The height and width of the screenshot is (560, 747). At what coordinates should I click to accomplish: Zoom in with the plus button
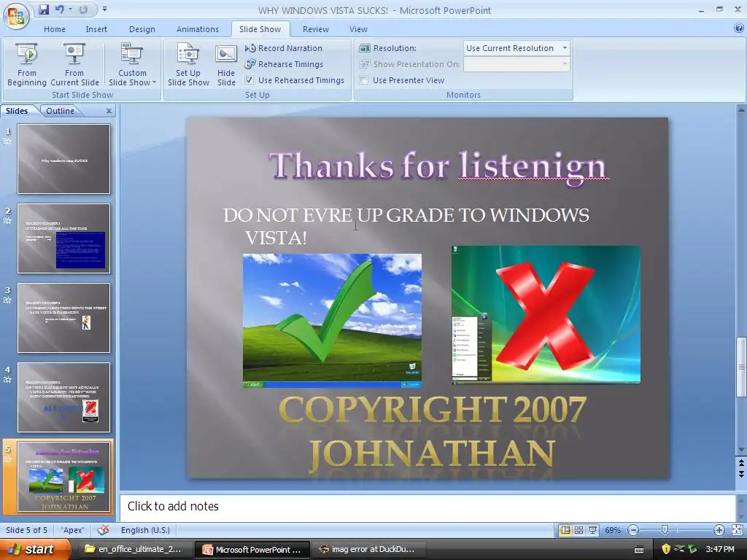point(719,530)
